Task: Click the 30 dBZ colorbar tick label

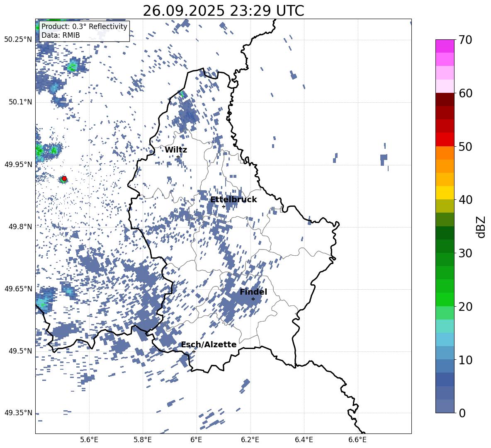Action: pos(465,253)
